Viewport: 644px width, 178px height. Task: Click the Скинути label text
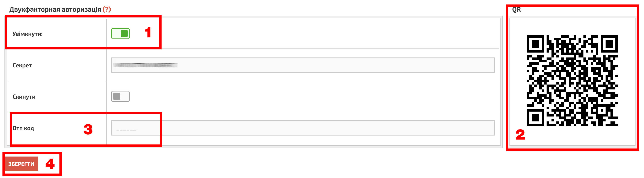tap(24, 97)
